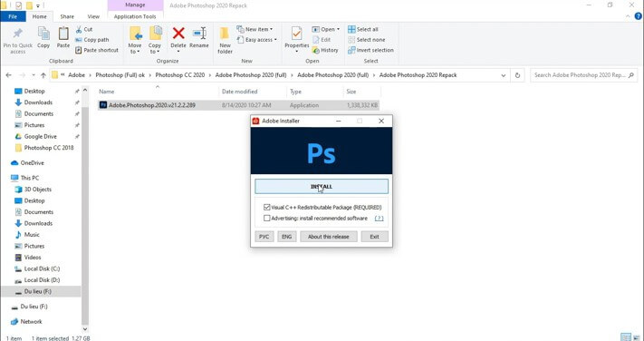
Task: Open History in the ribbon
Action: point(325,50)
